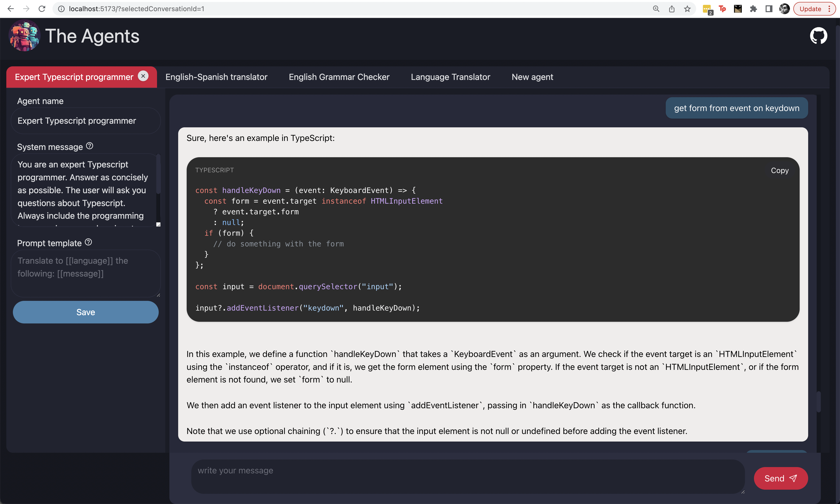This screenshot has height=504, width=840.
Task: Grab the System message scrollbar
Action: tap(158, 174)
